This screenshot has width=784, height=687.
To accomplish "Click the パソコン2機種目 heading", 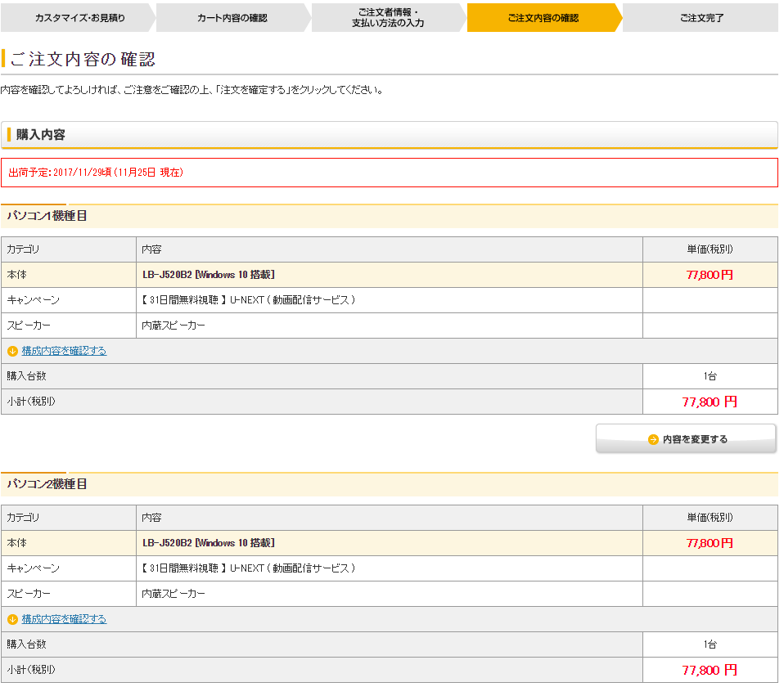I will point(47,484).
